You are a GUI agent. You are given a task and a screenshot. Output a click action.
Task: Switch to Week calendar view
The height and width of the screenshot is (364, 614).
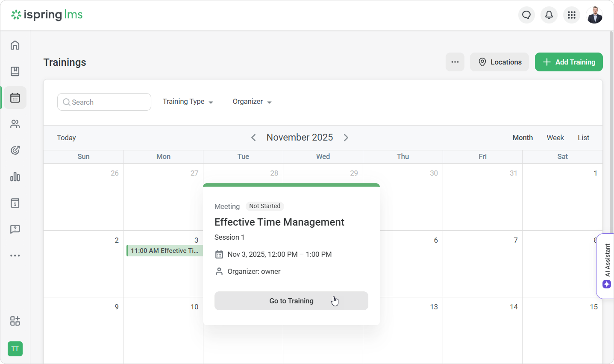555,138
